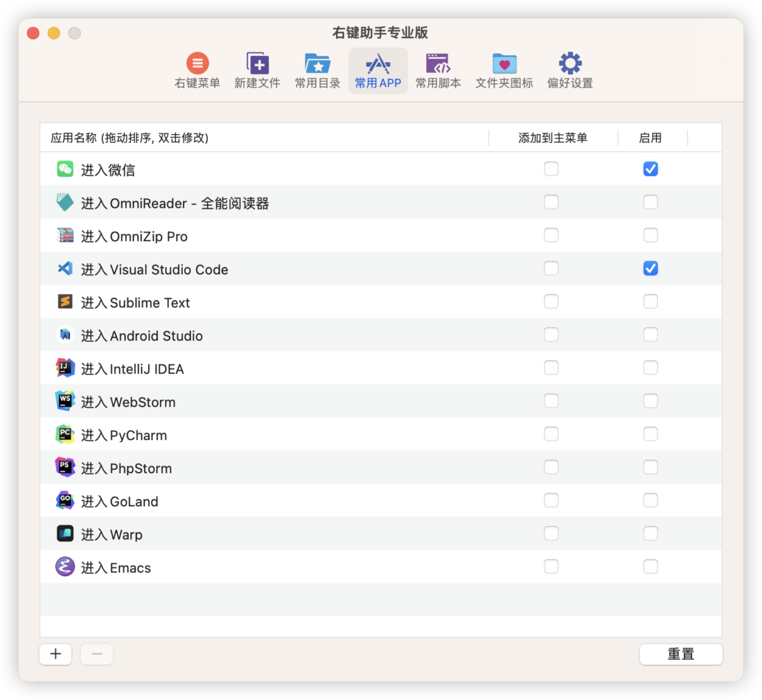Click the OmniZip Pro app icon

[65, 236]
